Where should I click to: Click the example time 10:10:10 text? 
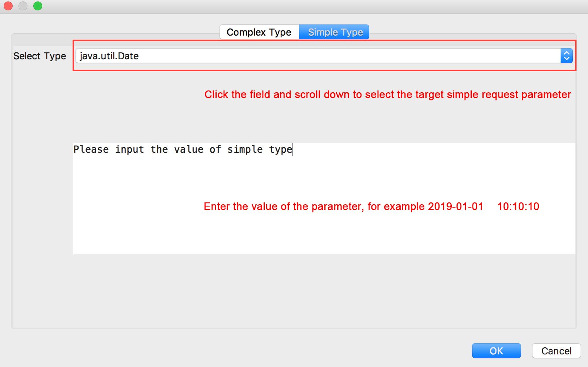(518, 206)
